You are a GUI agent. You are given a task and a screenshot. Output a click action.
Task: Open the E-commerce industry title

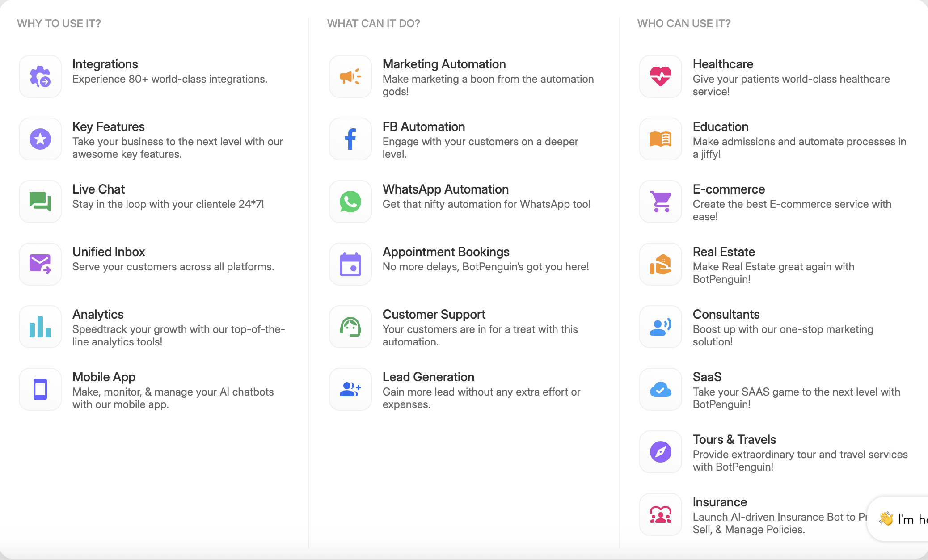point(729,189)
